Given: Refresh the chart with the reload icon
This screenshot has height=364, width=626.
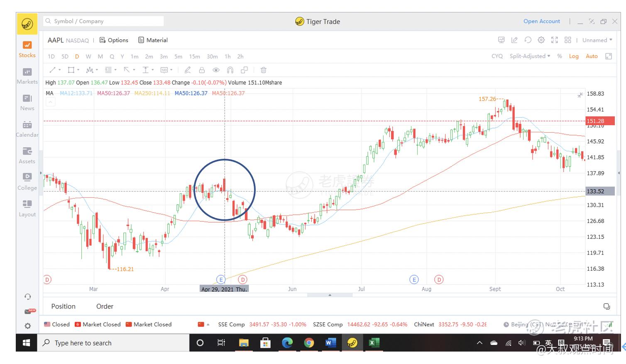Looking at the screenshot, I should (528, 40).
